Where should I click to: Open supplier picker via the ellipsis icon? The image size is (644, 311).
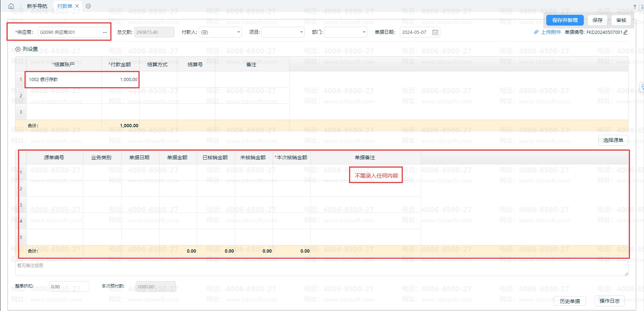coord(105,32)
